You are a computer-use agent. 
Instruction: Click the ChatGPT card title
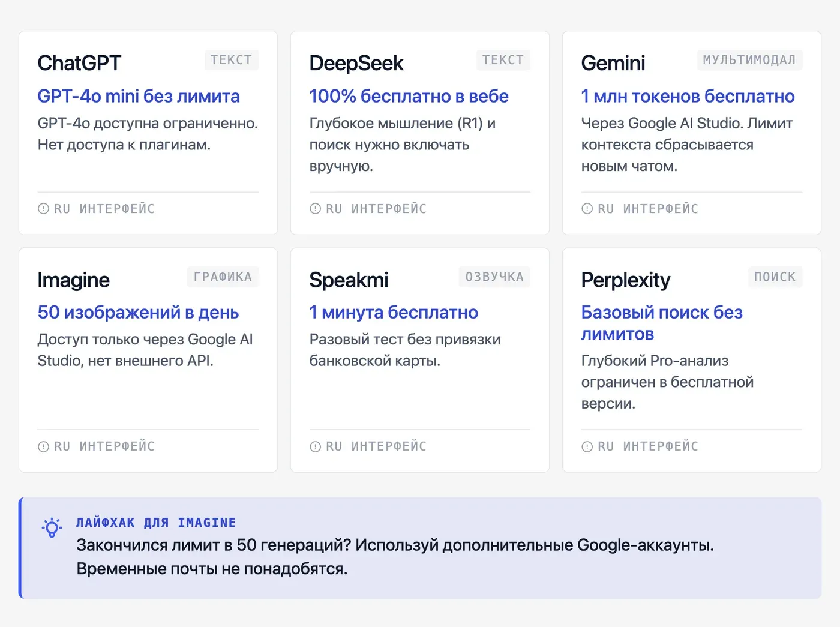pos(79,63)
